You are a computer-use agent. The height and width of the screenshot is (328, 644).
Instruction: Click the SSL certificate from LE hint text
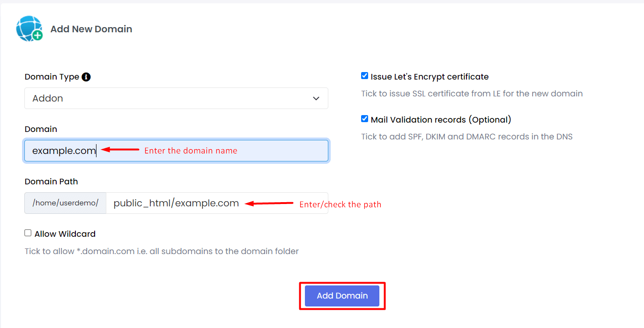coord(472,94)
